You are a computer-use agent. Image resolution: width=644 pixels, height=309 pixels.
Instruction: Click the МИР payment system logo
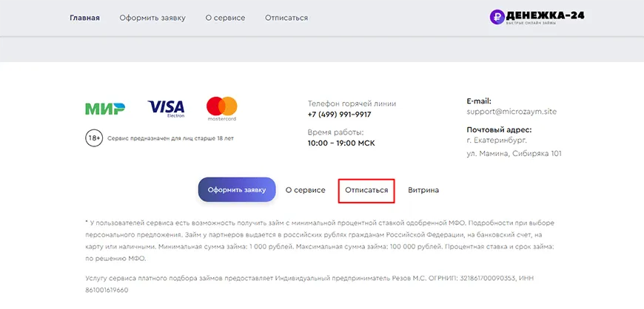pyautogui.click(x=104, y=109)
